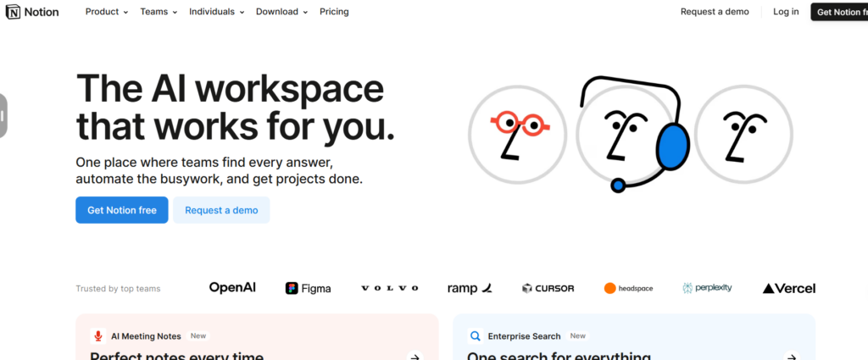The width and height of the screenshot is (868, 360).
Task: Expand the Teams dropdown menu
Action: click(x=159, y=12)
